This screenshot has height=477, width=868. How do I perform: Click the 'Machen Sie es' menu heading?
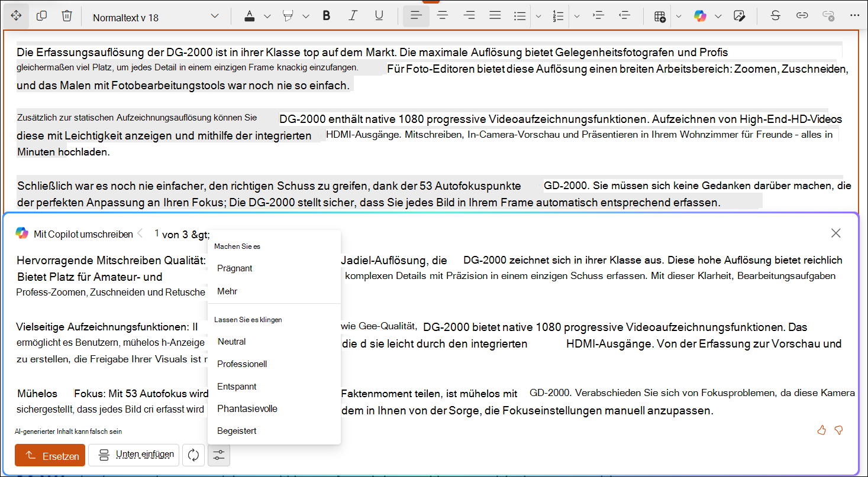pyautogui.click(x=237, y=246)
